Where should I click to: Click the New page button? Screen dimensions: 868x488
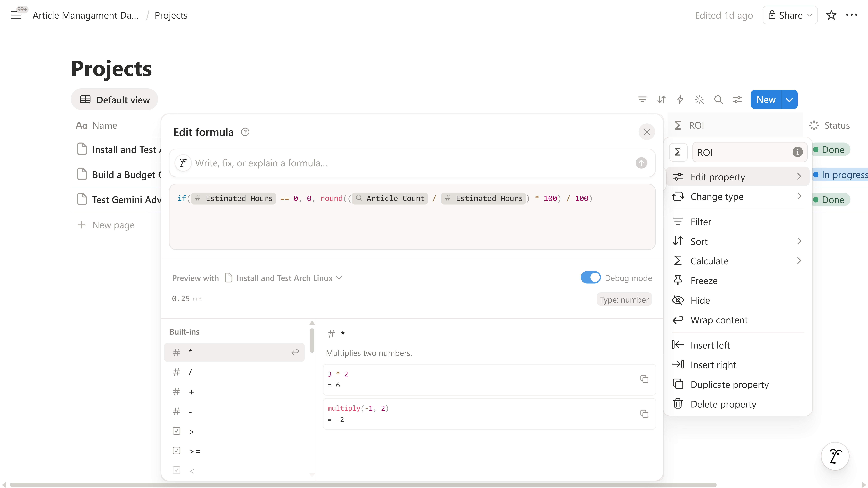point(766,99)
